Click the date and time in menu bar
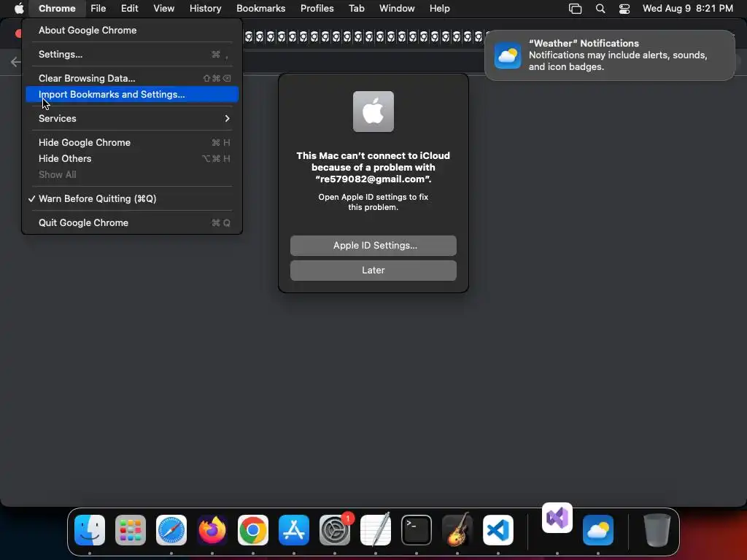This screenshot has width=747, height=560. point(687,9)
